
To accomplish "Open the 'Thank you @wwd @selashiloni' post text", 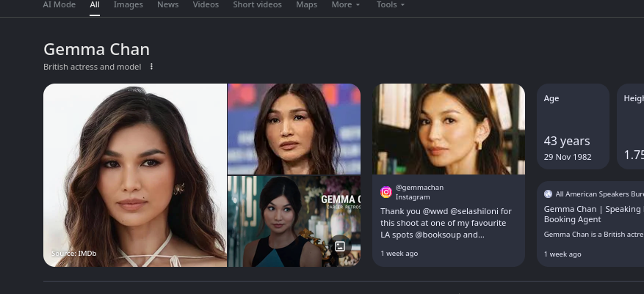I will click(x=446, y=223).
